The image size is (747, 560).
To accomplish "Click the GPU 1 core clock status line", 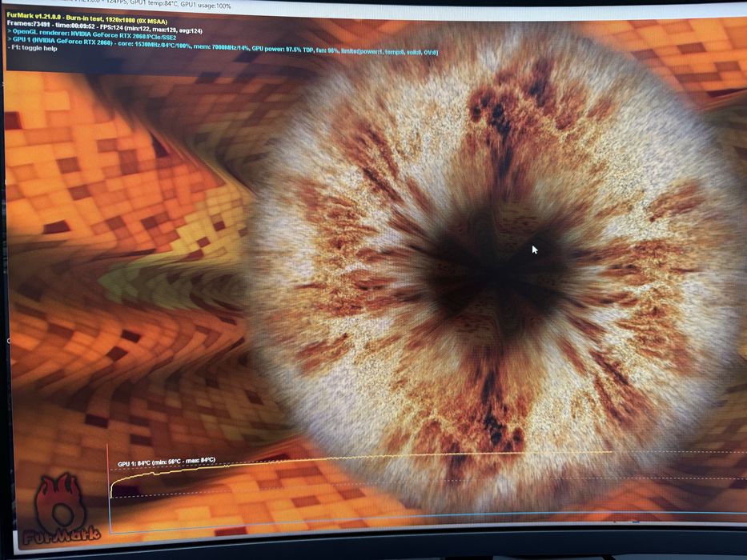I will tap(223, 46).
